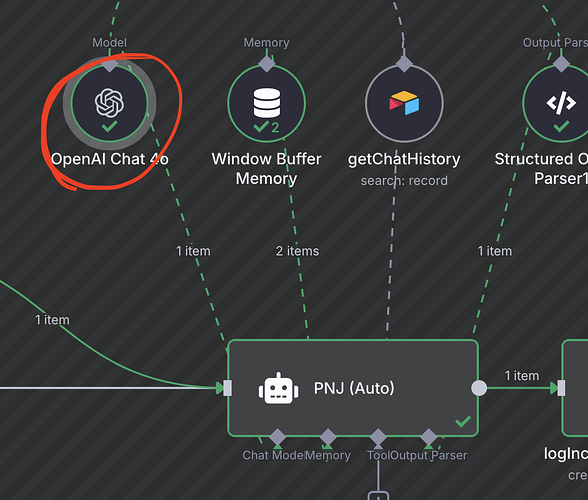This screenshot has width=588, height=500.
Task: Click the Chat Model diamond connector on PNJ
Action: [x=278, y=437]
